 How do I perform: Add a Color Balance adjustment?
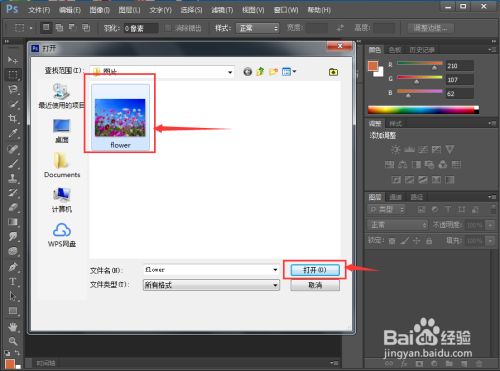(x=403, y=164)
